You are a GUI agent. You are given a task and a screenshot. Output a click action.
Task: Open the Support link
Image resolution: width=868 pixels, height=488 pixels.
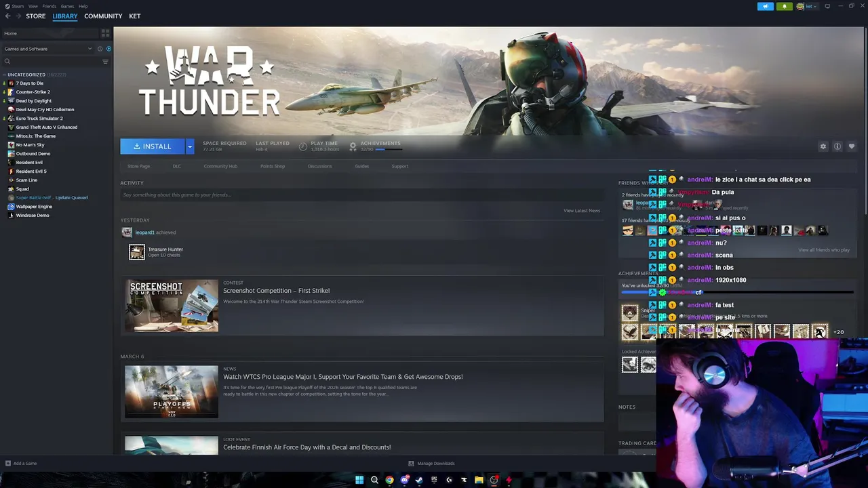coord(399,166)
